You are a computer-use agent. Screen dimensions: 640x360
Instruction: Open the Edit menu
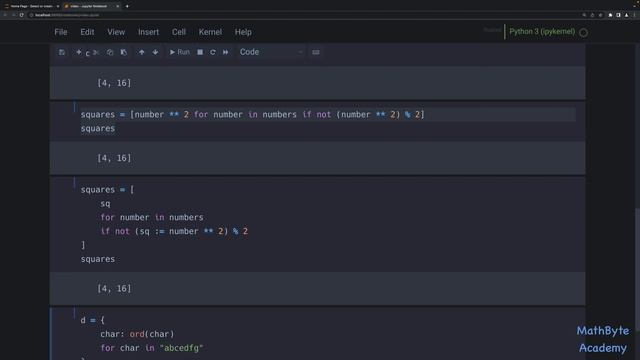(x=87, y=32)
